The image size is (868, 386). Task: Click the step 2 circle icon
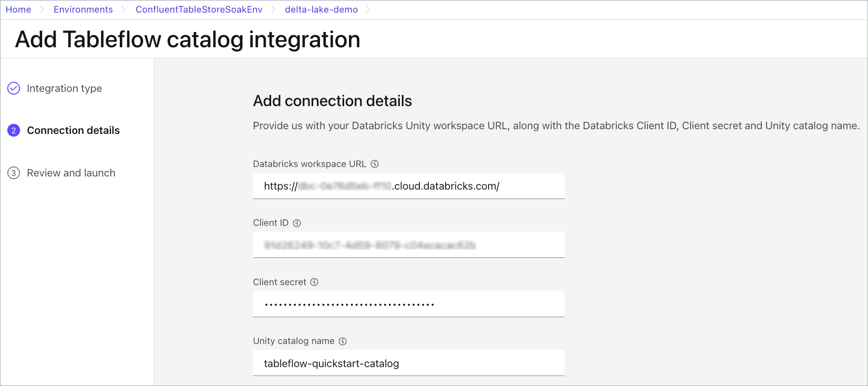point(14,130)
